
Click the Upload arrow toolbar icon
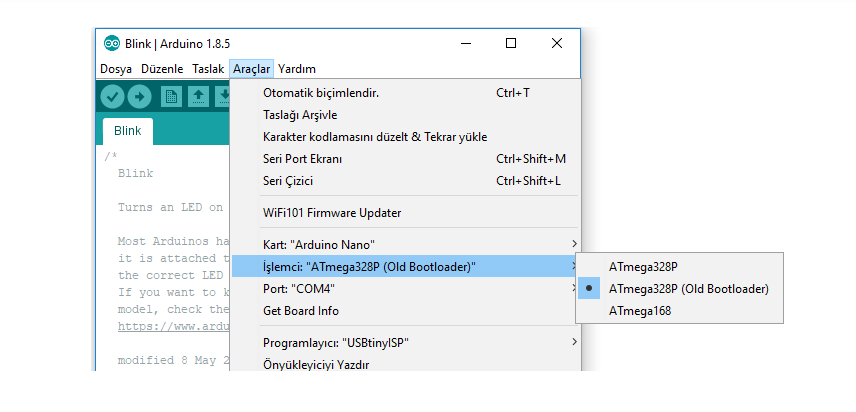pos(139,97)
